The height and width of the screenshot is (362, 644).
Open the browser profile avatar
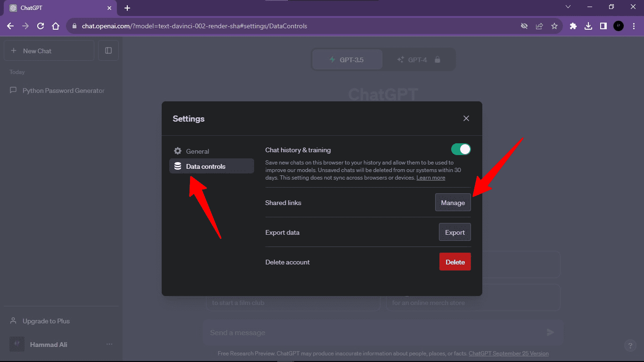(x=619, y=26)
